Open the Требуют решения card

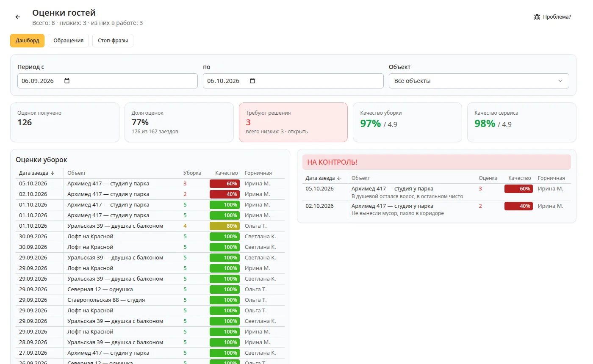tap(293, 122)
